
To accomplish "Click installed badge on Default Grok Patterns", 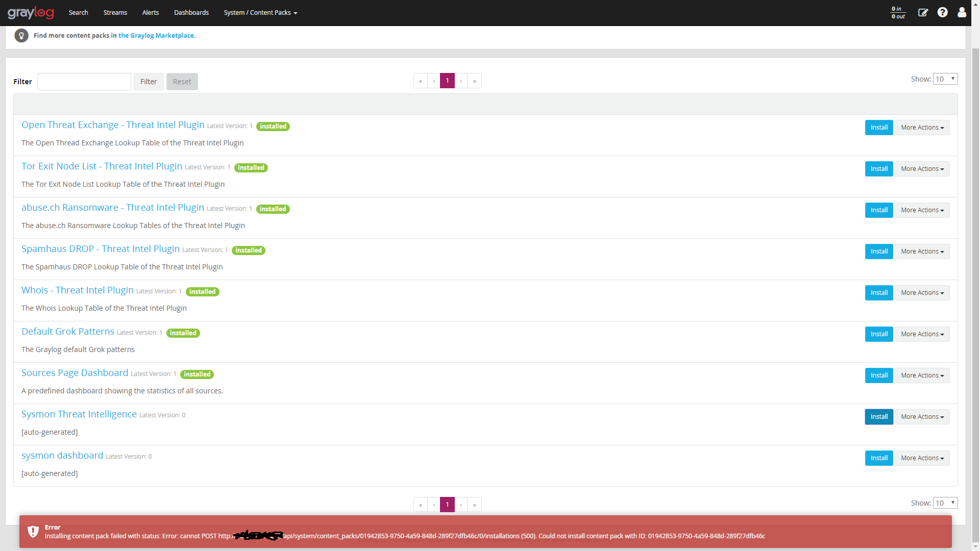I will (183, 333).
